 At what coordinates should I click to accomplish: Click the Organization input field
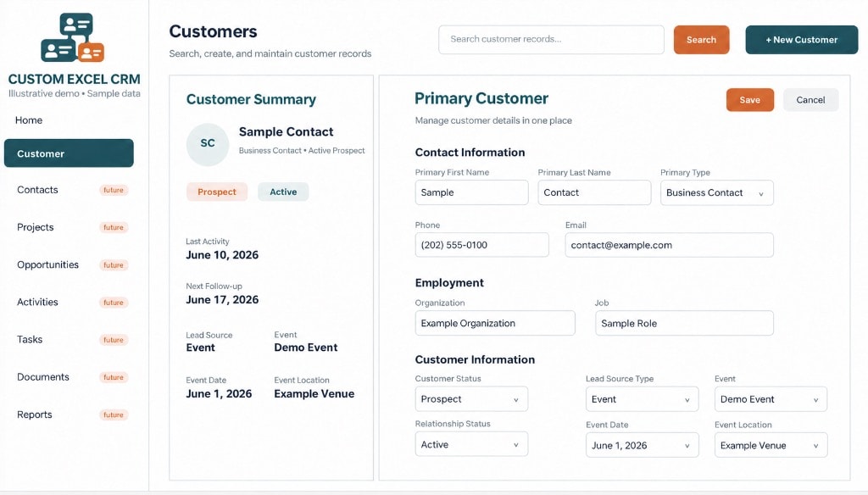pyautogui.click(x=495, y=323)
